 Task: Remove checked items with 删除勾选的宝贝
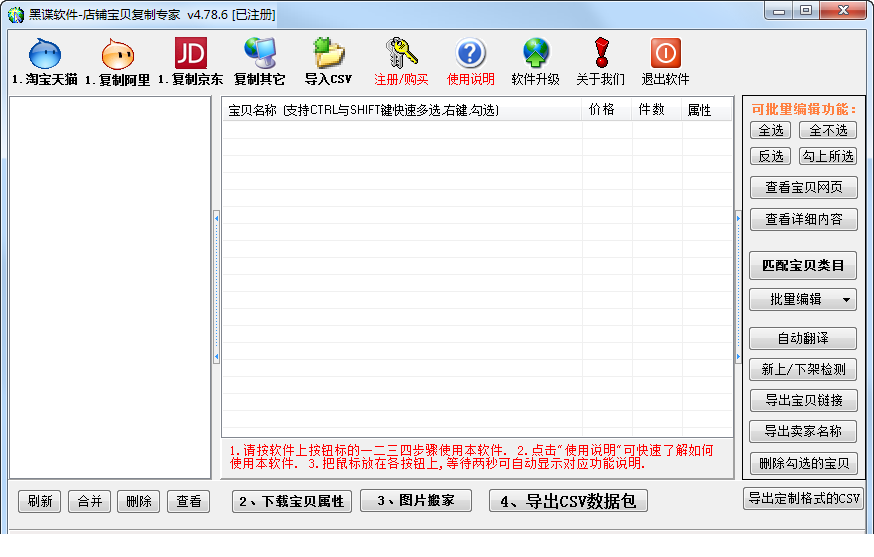tap(803, 463)
